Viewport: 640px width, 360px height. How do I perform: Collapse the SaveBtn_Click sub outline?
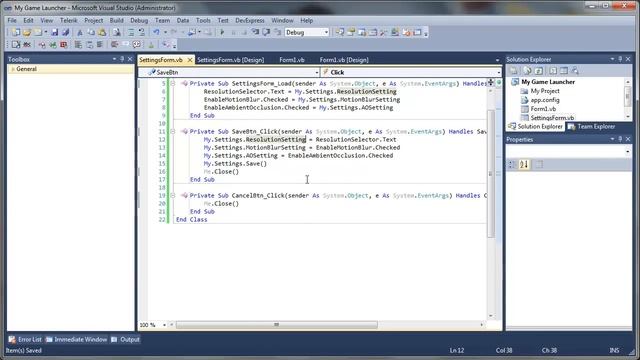point(173,131)
